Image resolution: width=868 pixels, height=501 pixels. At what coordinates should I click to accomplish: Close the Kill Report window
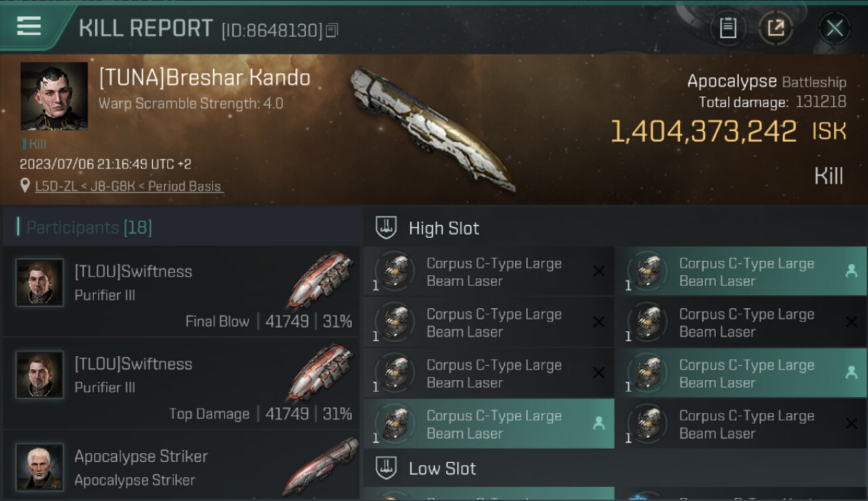point(835,28)
